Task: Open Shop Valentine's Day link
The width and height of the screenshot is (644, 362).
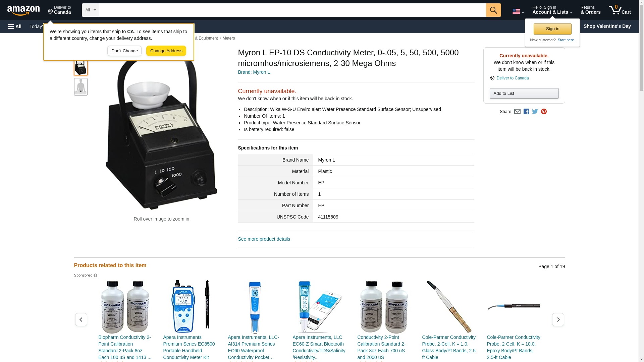Action: (x=607, y=26)
